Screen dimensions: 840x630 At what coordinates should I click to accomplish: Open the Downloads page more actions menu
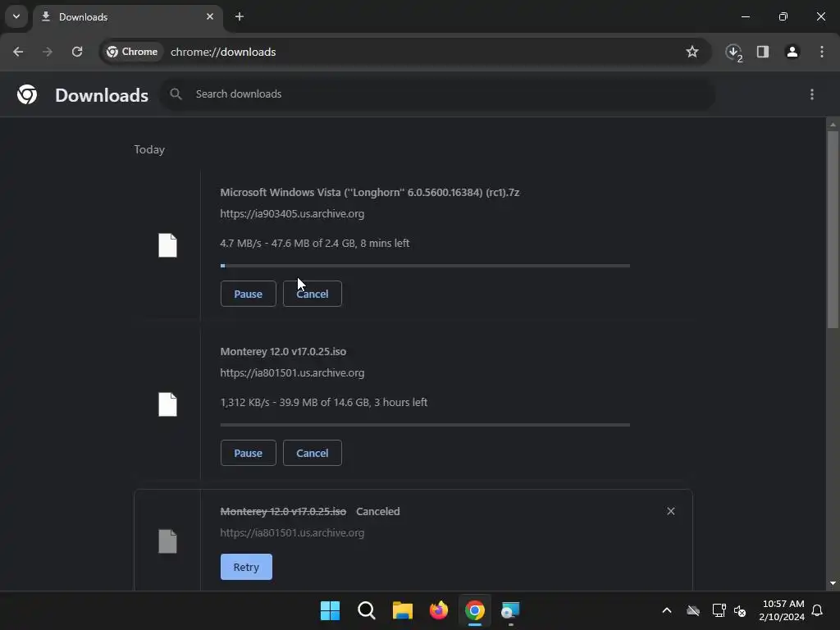click(x=812, y=94)
